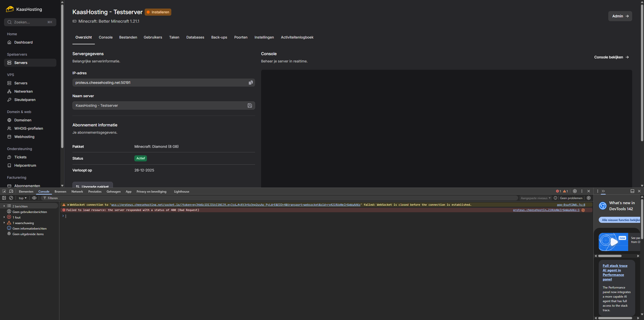This screenshot has height=320, width=644.
Task: Expand the 1 fout message group
Action: coord(4,217)
